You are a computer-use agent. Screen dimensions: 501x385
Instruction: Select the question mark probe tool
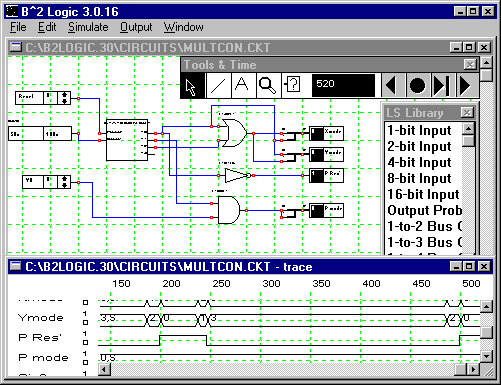(293, 86)
